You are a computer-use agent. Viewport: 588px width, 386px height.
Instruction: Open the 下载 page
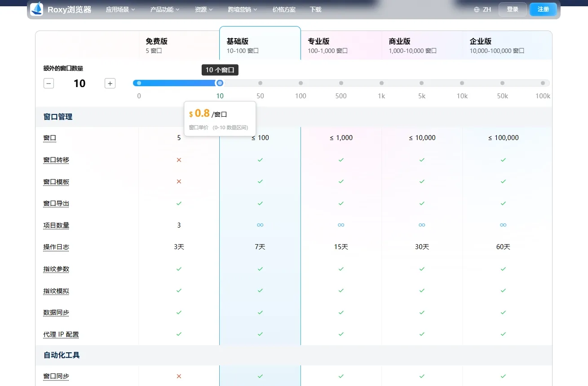(x=316, y=9)
